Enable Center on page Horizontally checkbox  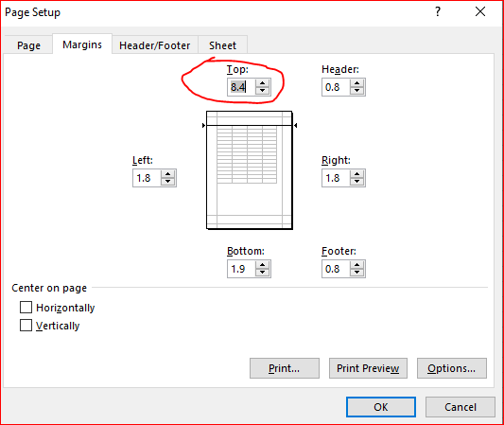tap(26, 308)
